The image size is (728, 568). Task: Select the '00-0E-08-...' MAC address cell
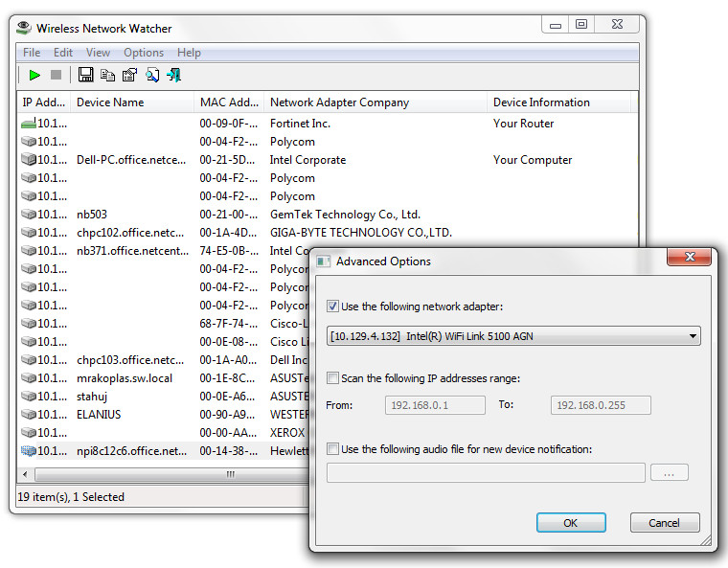[x=228, y=342]
